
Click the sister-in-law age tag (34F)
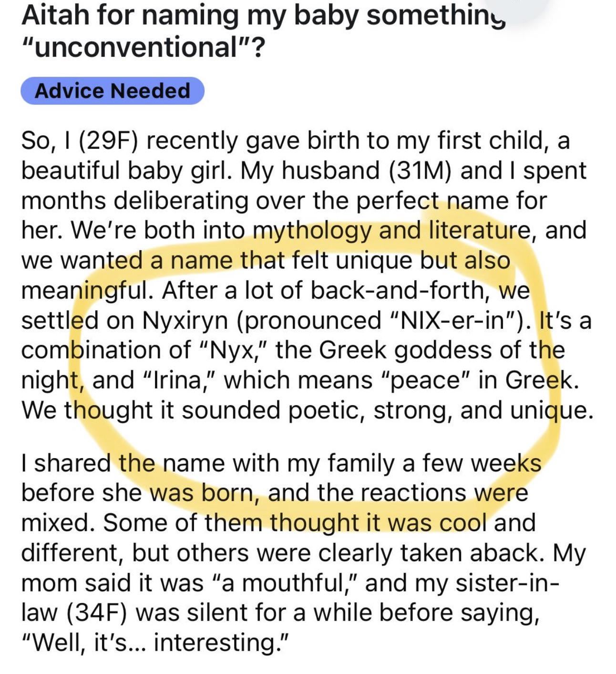[98, 613]
